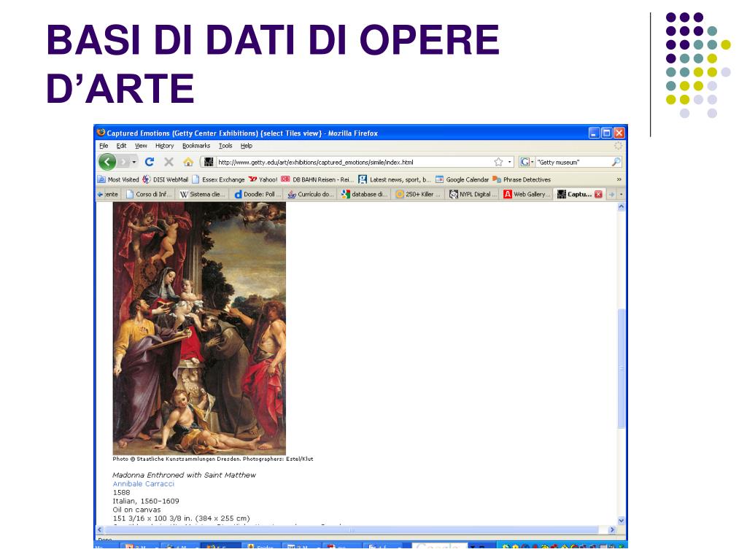The height and width of the screenshot is (560, 747).
Task: Click the horizontal scrollbar left arrow
Action: (99, 529)
